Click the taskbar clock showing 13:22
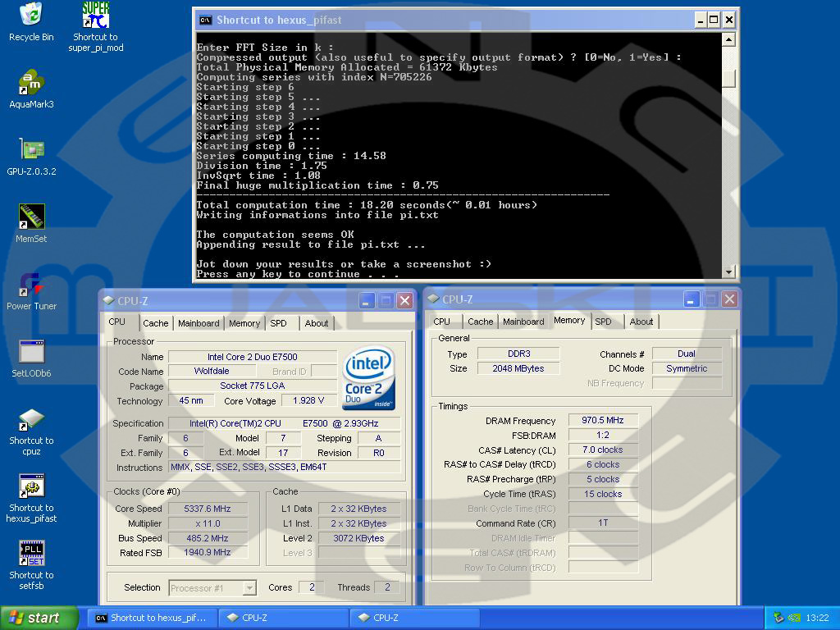Viewport: 840px width, 630px height. 817,618
